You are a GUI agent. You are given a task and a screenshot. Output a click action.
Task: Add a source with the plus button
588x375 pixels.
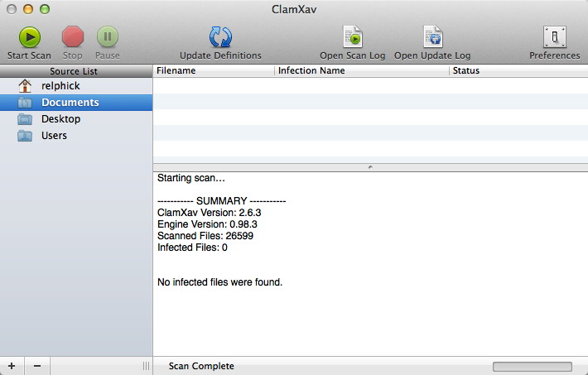point(12,366)
